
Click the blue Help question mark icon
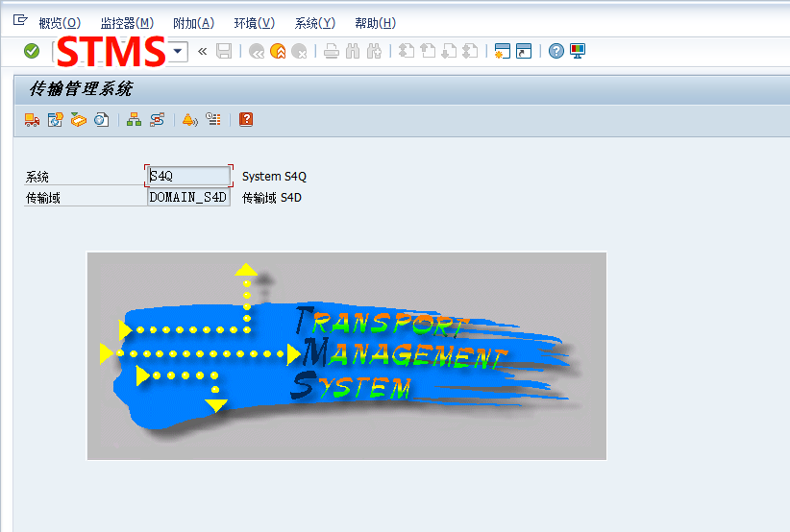[556, 51]
